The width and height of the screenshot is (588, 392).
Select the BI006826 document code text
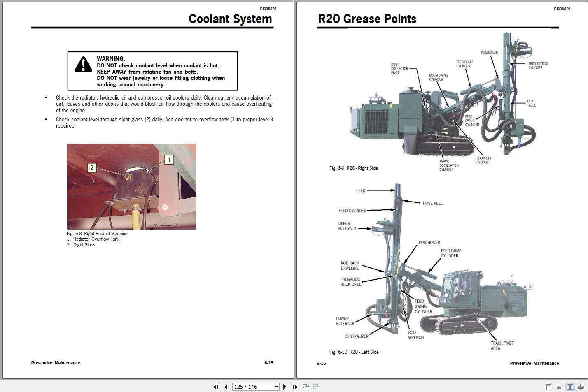[x=267, y=8]
